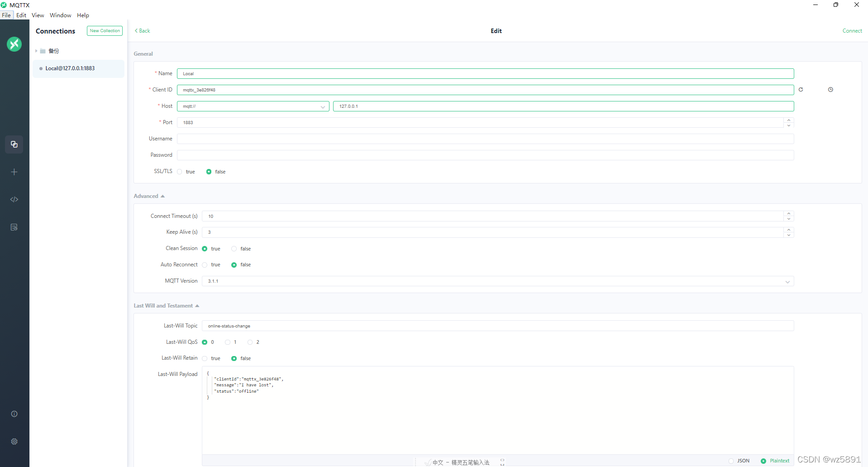Screen dimensions: 868x467
Task: Click into the Password field
Action: [485, 155]
